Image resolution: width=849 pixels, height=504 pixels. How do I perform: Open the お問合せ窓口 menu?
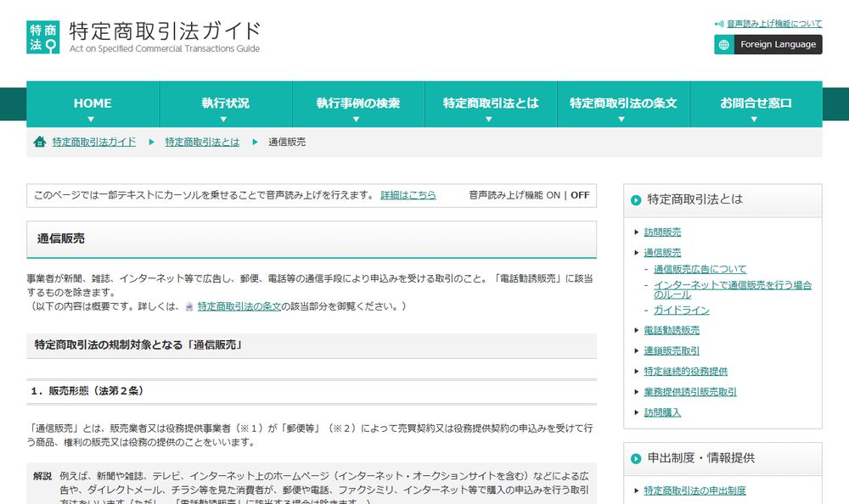tap(756, 104)
